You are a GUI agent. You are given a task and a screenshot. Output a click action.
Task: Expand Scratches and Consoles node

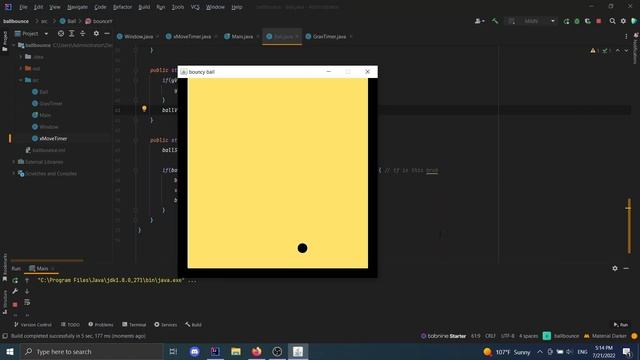coord(14,173)
